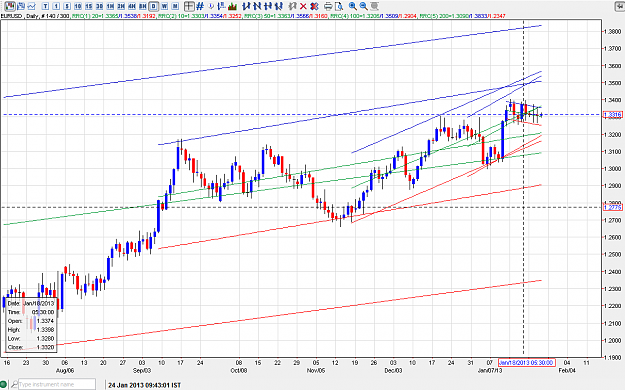Click the Jan/18/2013 05:30:00 date marker
625x390 pixels.
526,362
